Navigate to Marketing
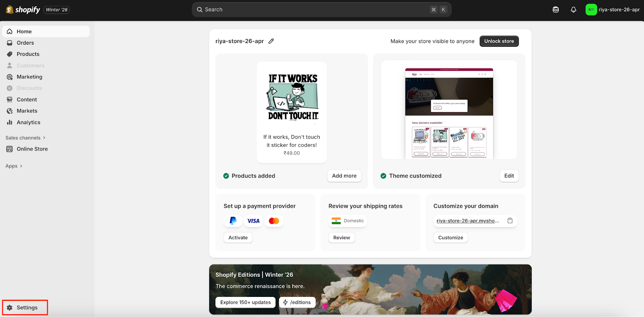 click(x=46, y=77)
